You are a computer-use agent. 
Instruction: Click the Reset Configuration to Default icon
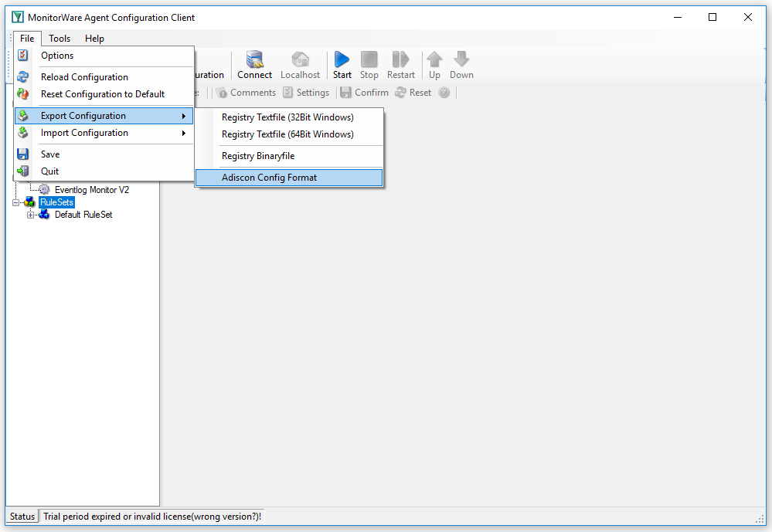[22, 93]
